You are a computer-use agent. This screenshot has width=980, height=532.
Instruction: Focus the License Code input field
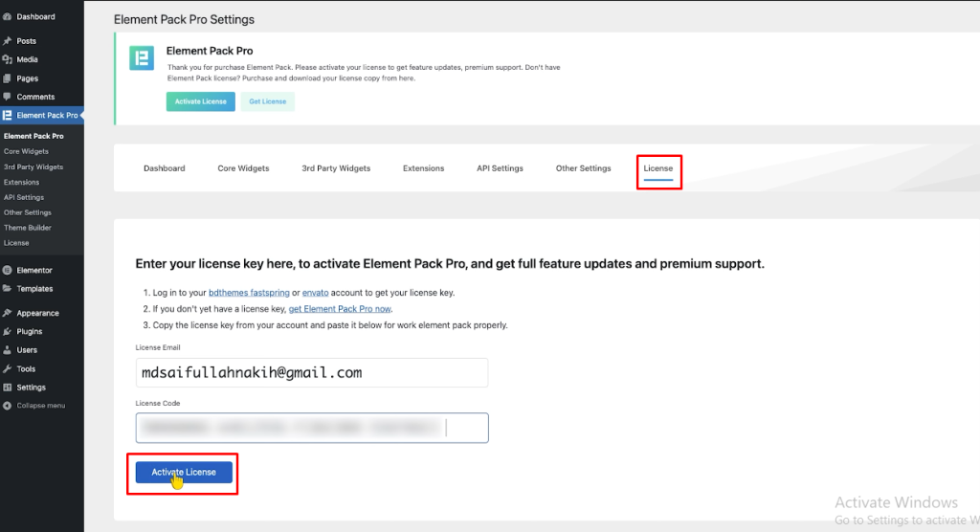tap(312, 428)
